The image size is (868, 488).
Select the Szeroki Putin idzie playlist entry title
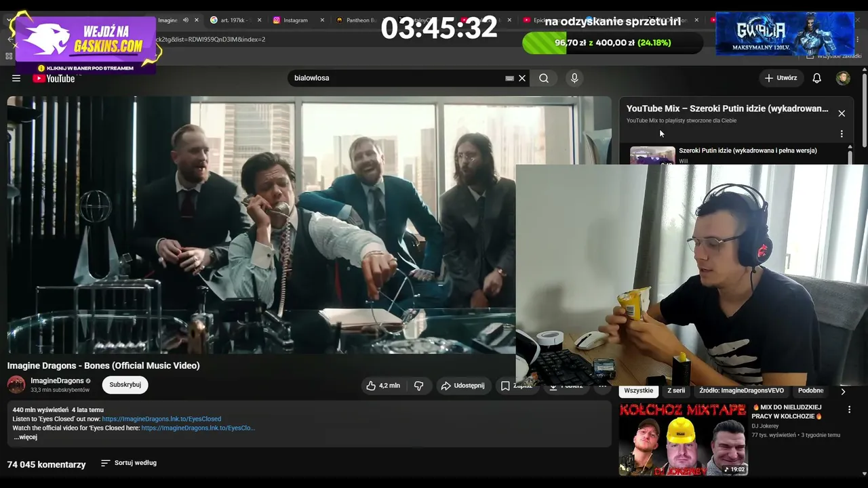(748, 150)
